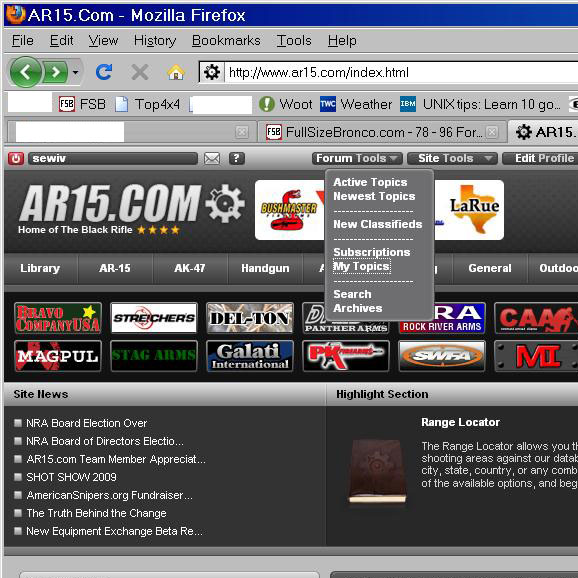Open SHOT SHOW 2009 news link

[72, 477]
